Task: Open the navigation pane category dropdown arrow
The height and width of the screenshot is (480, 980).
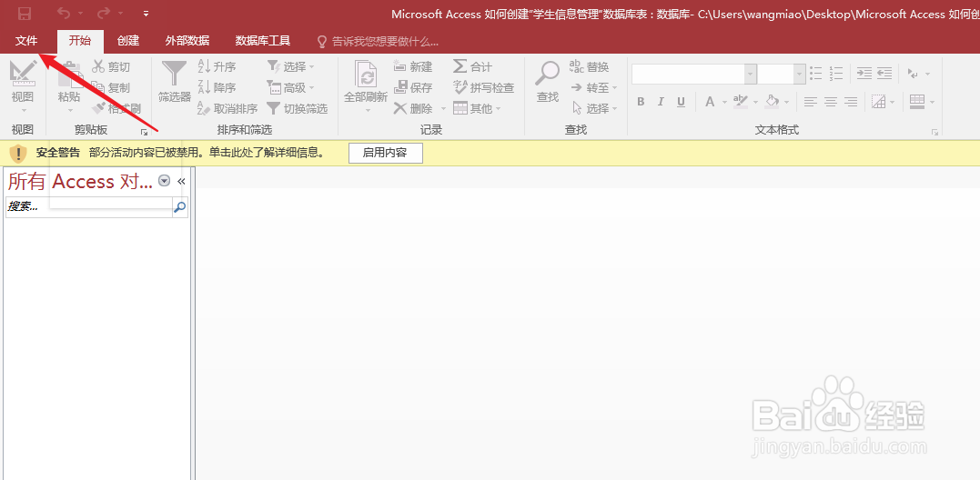Action: point(165,181)
